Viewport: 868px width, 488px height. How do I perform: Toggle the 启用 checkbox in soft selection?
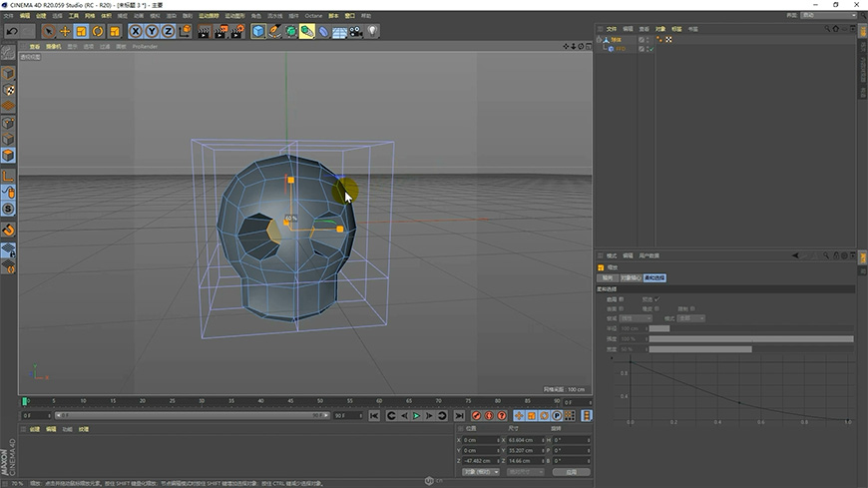pyautogui.click(x=622, y=299)
